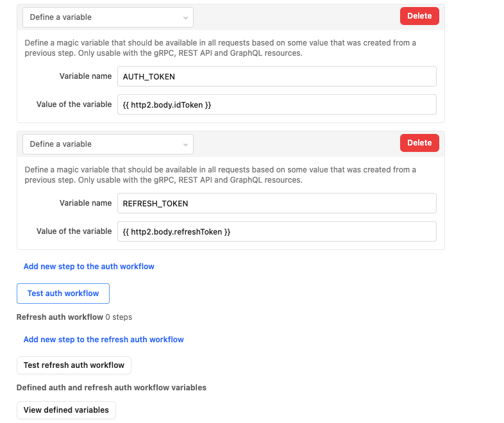Focus the REFRESH_TOKEN variable name field
Viewport: 504px width, 423px height.
coord(277,203)
